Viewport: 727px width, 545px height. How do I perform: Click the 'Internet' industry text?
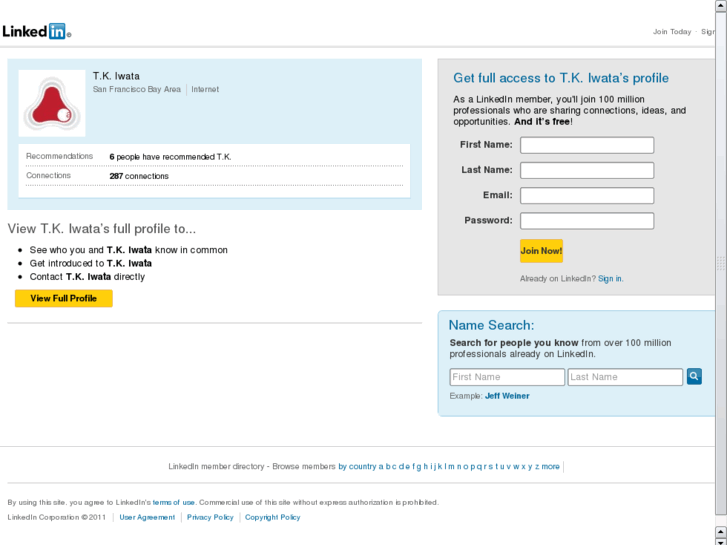pyautogui.click(x=205, y=89)
